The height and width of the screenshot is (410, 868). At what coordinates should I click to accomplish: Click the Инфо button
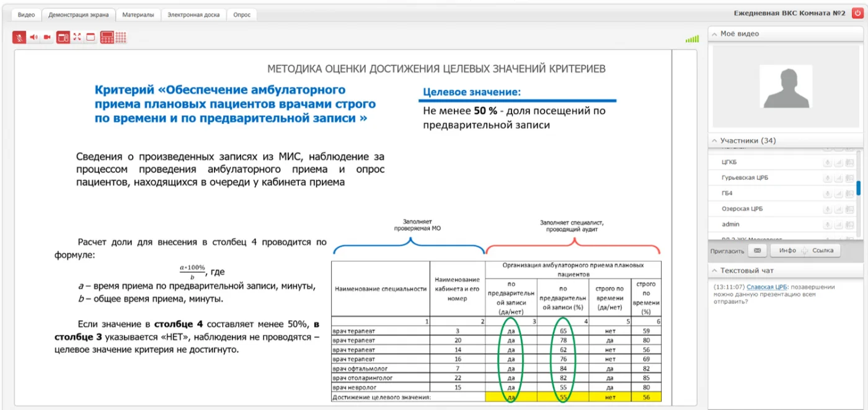click(787, 251)
